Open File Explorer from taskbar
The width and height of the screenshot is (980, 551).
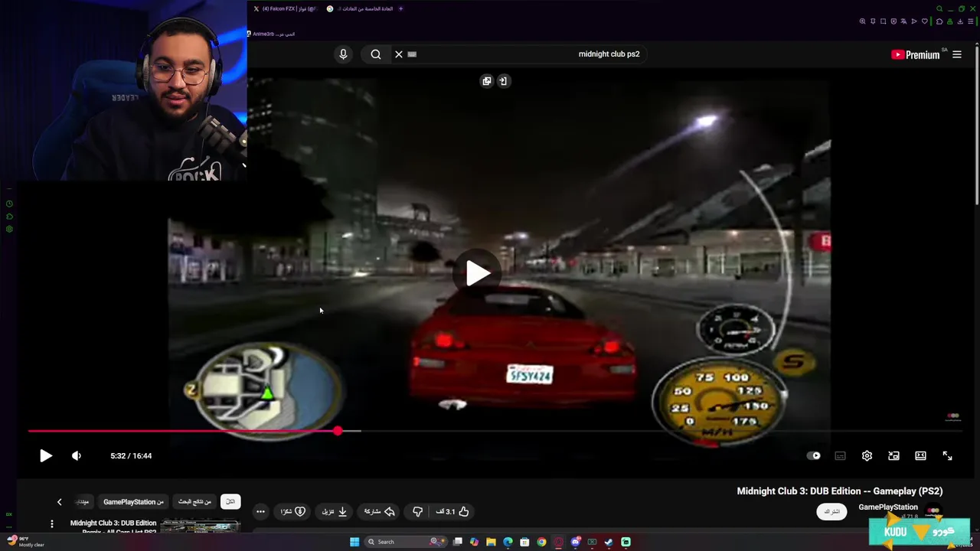pyautogui.click(x=491, y=542)
